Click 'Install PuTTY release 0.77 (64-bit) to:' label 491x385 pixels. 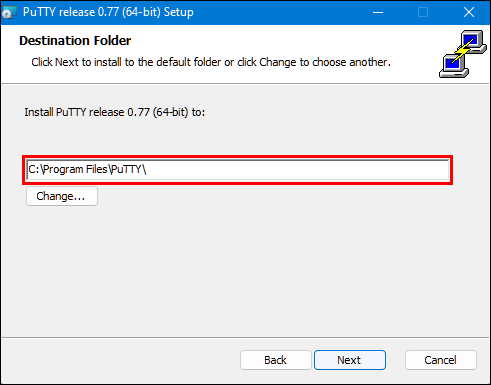pyautogui.click(x=115, y=112)
